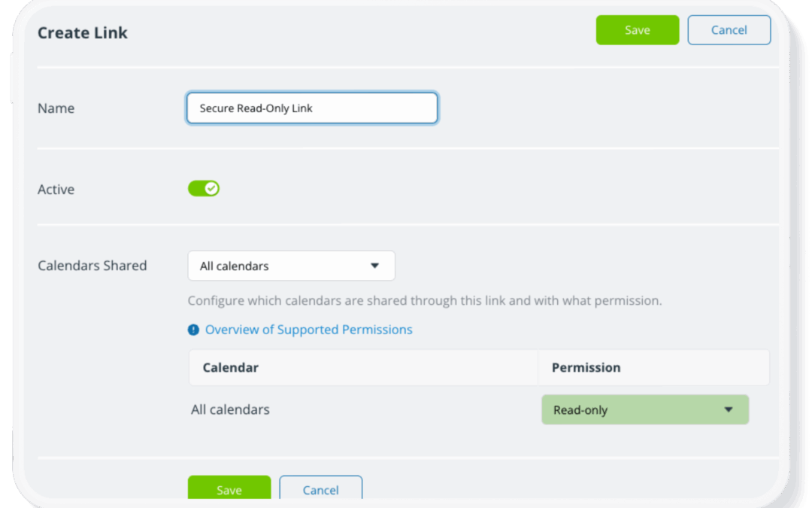Image resolution: width=812 pixels, height=508 pixels.
Task: Select the All calendars table row
Action: (231, 409)
